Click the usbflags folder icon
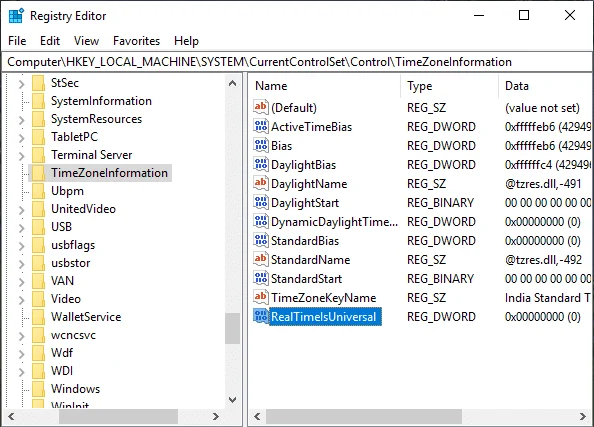Screen dimensions: 594x427 (x=38, y=245)
